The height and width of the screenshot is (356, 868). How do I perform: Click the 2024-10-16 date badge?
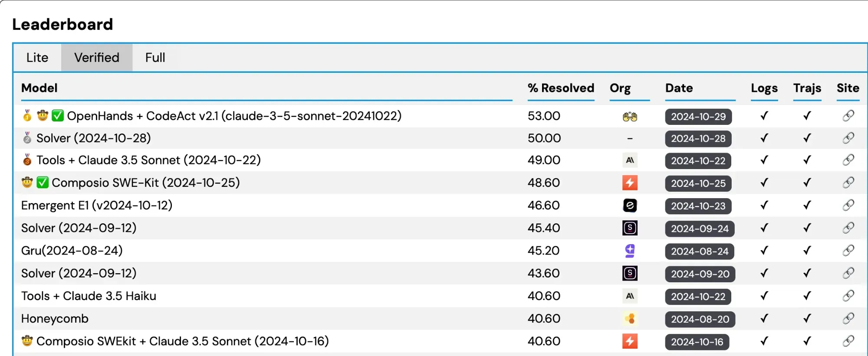[697, 342]
